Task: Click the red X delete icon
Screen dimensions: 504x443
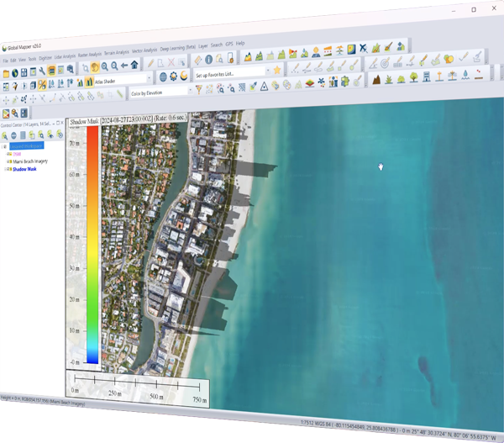Action: [x=171, y=61]
